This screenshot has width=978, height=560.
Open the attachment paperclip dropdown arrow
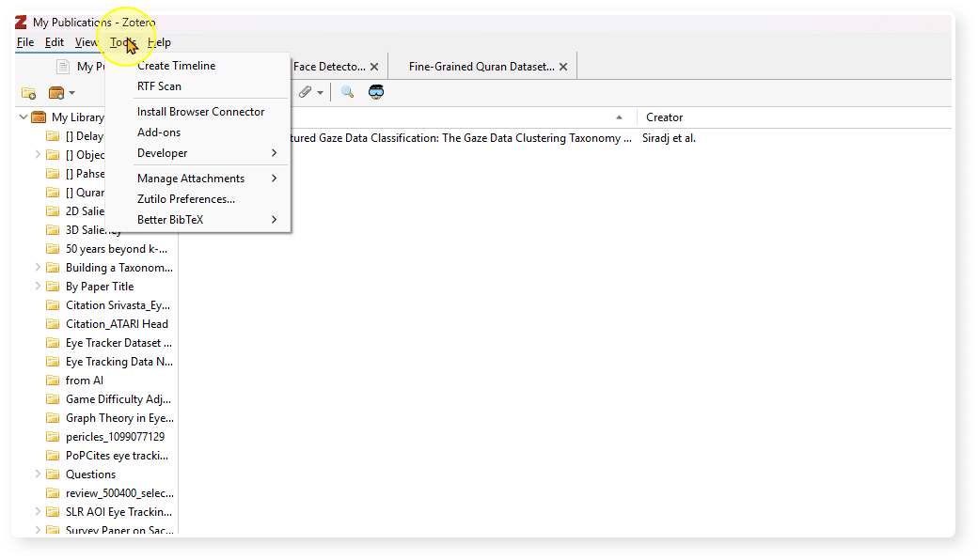pyautogui.click(x=320, y=93)
